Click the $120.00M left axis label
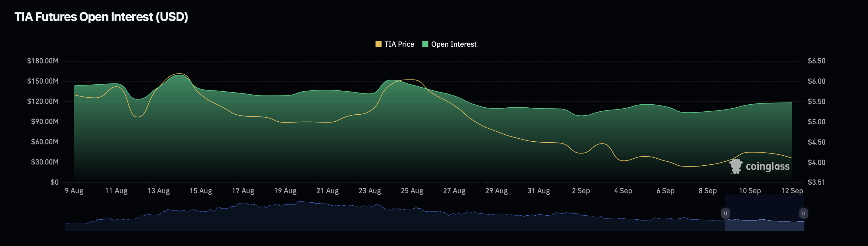Screen dimensions: 868x246 pos(43,102)
